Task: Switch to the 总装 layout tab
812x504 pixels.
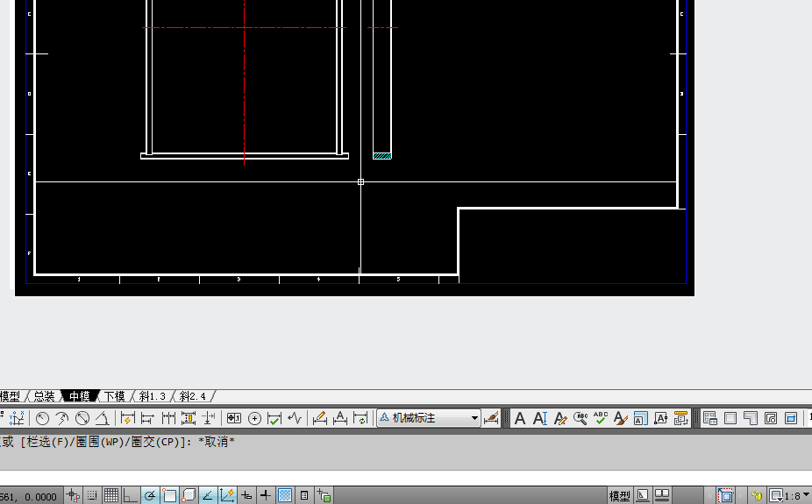Action: pos(44,396)
